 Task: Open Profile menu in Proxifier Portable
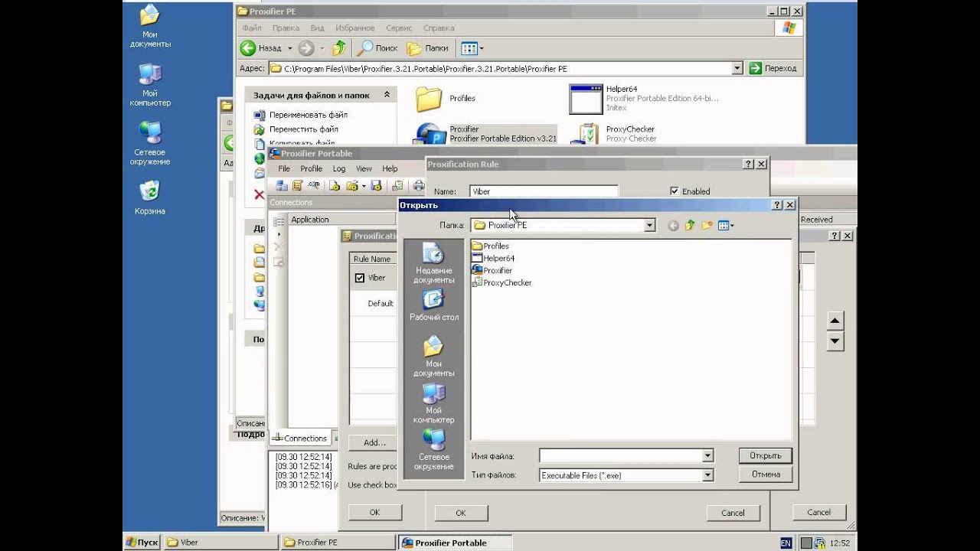[311, 168]
